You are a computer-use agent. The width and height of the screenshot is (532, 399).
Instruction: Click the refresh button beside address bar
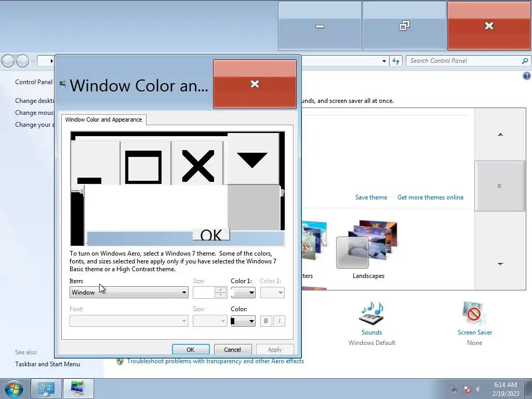pos(396,61)
